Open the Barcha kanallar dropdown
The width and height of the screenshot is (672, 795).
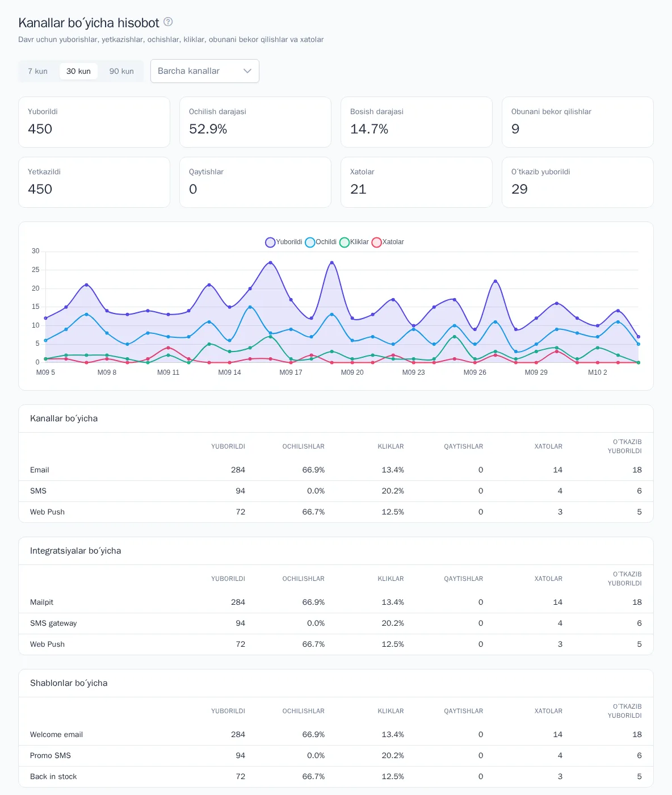[205, 71]
